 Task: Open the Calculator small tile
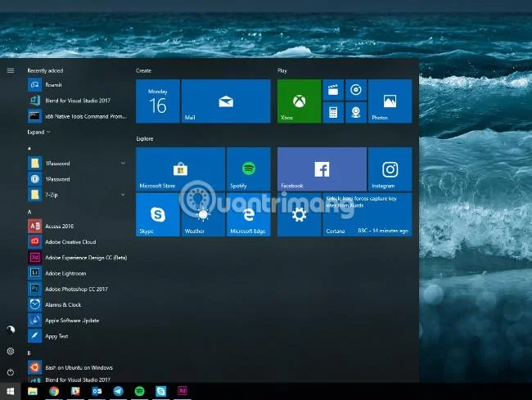tap(333, 113)
